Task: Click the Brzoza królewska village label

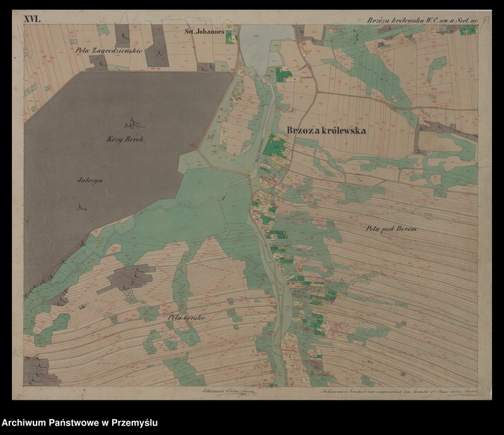Action: pos(326,131)
